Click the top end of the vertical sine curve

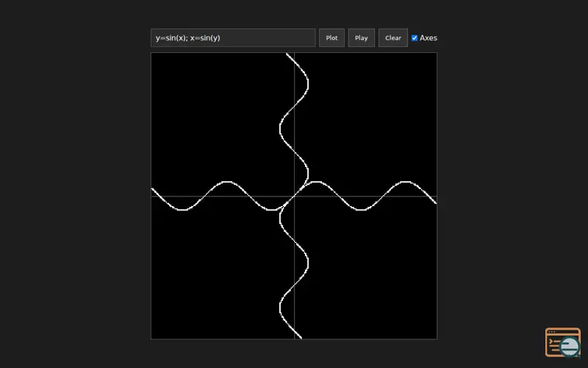[287, 54]
